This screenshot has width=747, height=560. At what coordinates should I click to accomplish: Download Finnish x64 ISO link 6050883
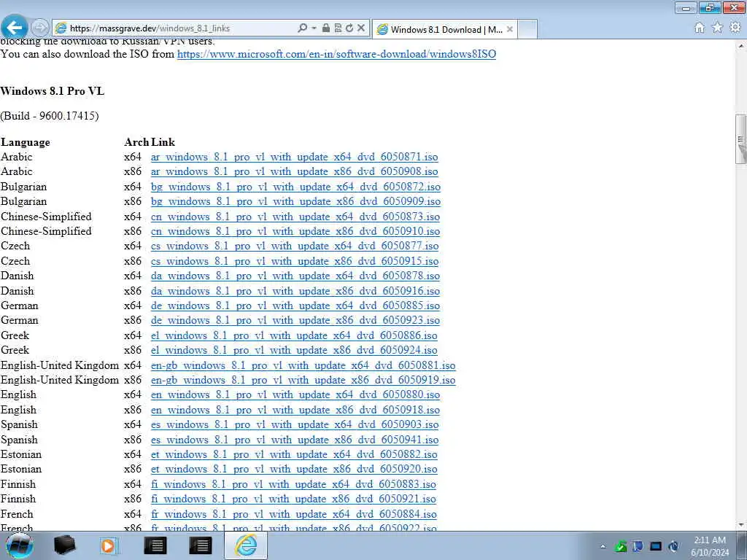[x=293, y=484]
